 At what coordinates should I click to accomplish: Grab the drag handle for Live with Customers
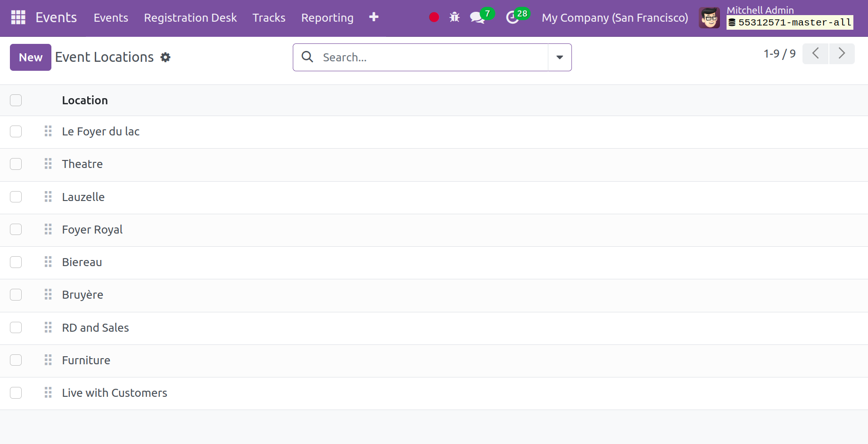tap(48, 393)
